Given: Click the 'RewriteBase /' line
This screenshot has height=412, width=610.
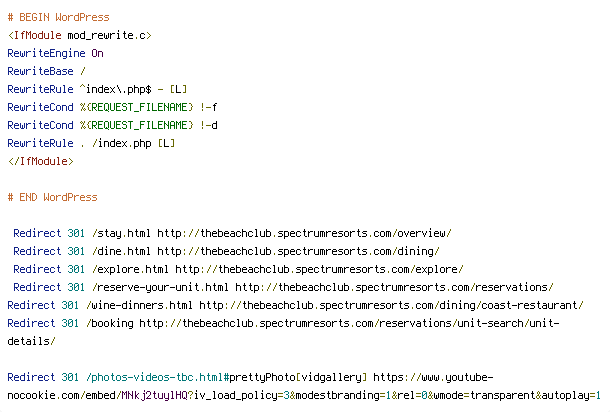Looking at the screenshot, I should [x=46, y=71].
